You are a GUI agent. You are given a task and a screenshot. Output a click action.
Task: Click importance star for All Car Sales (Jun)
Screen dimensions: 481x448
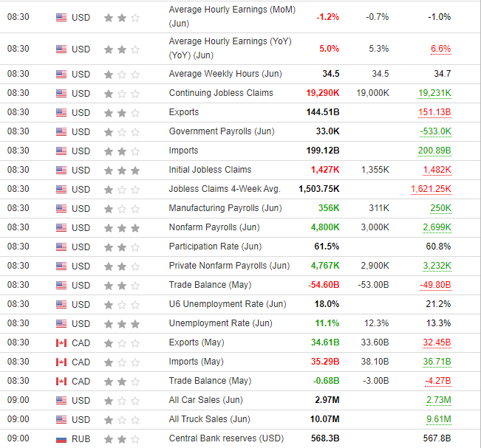[x=122, y=401]
